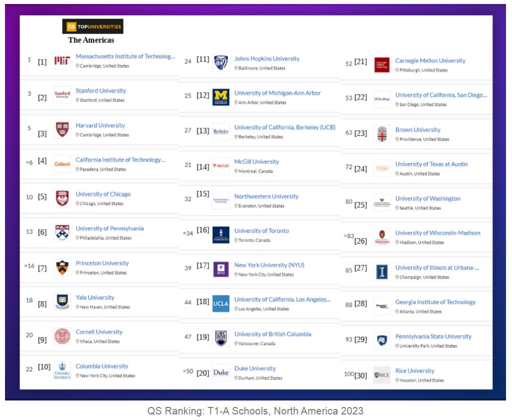Open University of Texas at Austin link

431,164
